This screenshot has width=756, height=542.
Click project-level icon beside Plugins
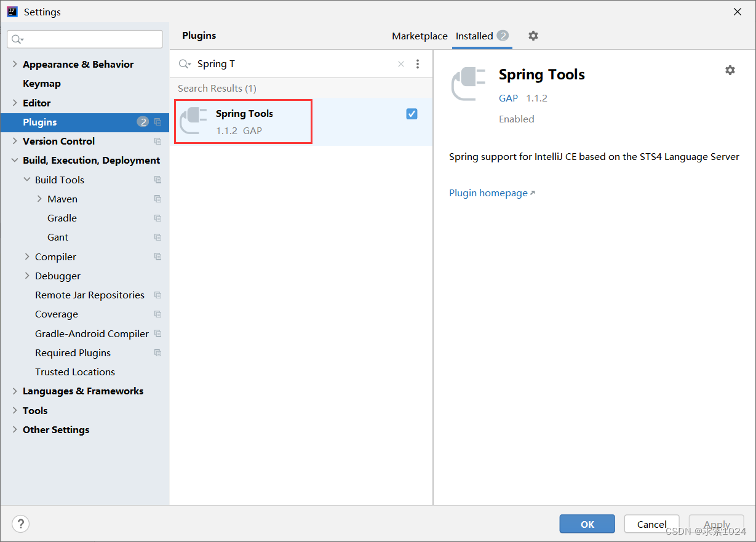click(x=158, y=122)
